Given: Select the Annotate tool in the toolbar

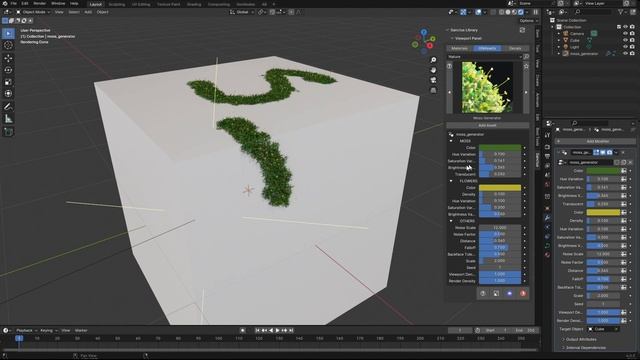Looking at the screenshot, I should point(8,107).
